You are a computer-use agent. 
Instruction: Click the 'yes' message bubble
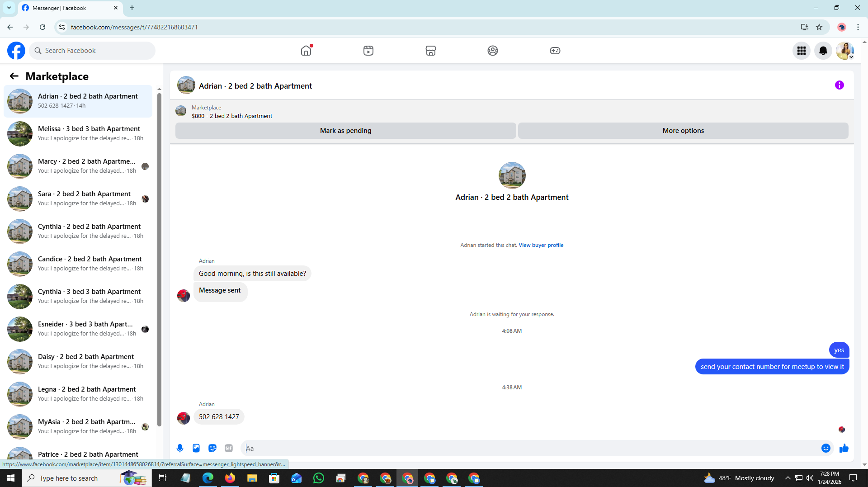(x=839, y=350)
